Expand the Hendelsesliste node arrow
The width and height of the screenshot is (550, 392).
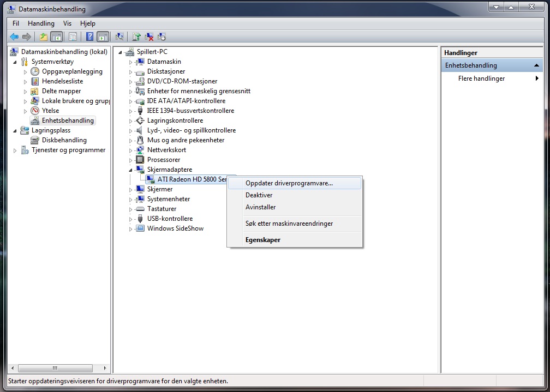point(25,82)
